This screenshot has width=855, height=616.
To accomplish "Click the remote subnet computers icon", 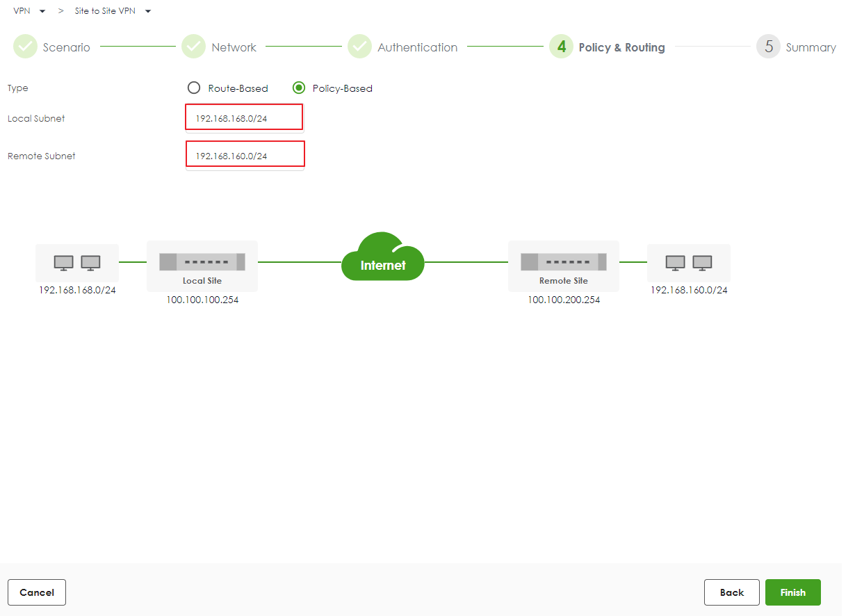I will [x=689, y=263].
